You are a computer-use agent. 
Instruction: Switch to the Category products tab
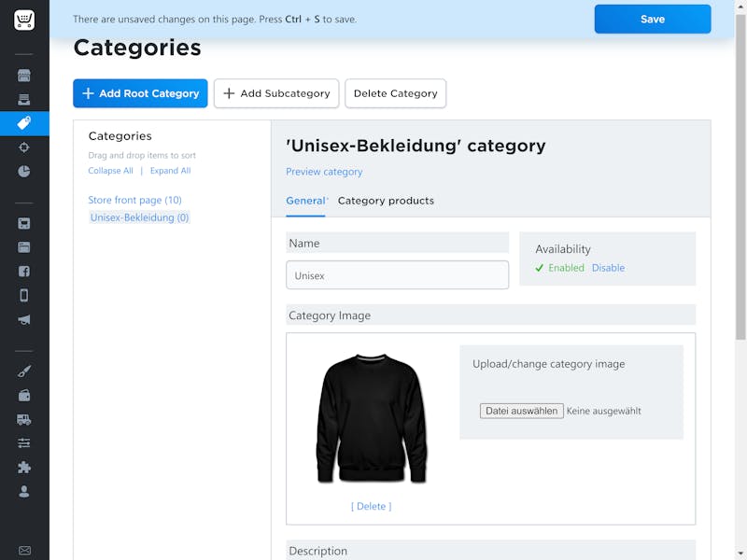[386, 201]
